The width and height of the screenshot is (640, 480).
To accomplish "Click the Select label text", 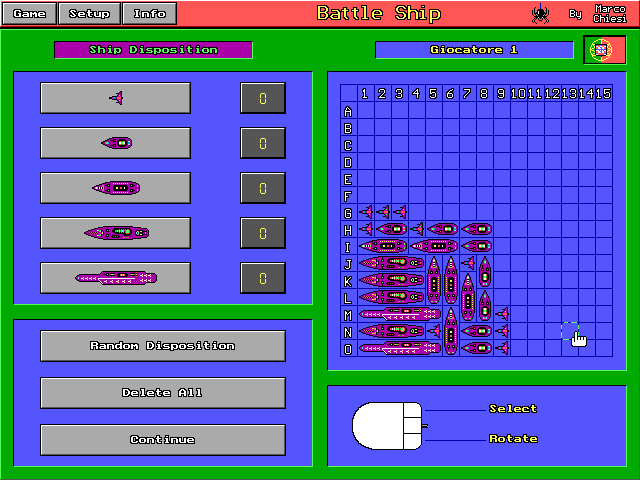I will 513,409.
